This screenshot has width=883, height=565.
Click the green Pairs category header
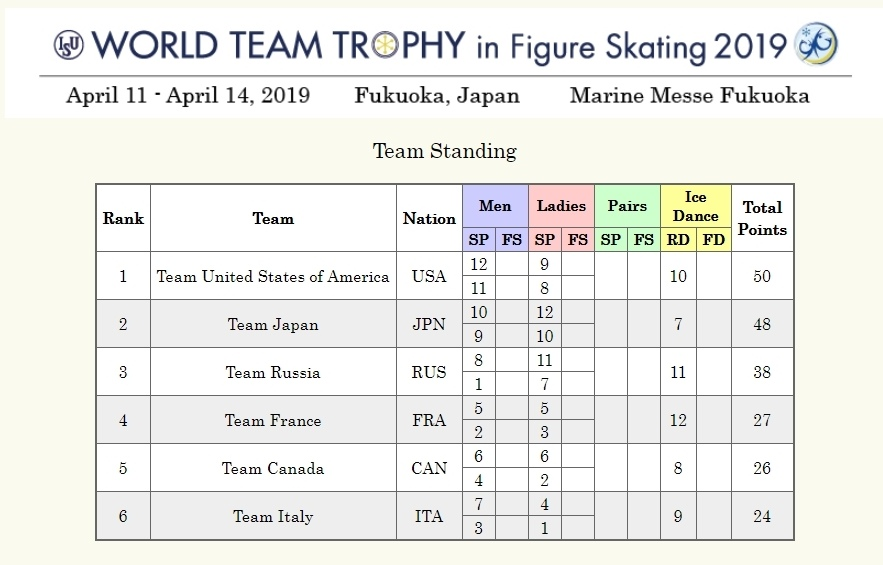(627, 207)
